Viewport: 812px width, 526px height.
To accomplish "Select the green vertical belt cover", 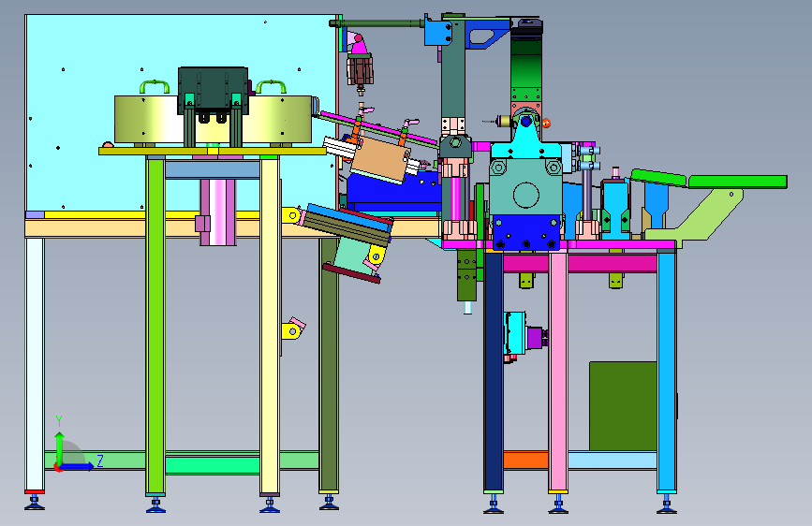I will coord(526,67).
